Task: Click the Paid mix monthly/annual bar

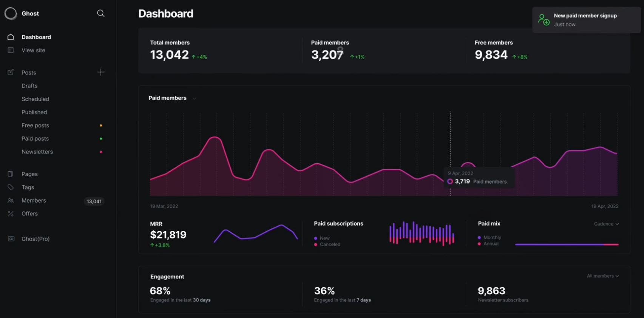Action: pyautogui.click(x=567, y=244)
